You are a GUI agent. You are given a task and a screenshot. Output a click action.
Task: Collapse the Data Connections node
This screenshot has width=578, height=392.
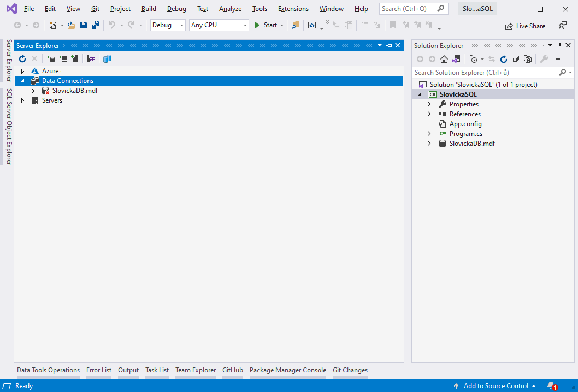click(x=22, y=81)
